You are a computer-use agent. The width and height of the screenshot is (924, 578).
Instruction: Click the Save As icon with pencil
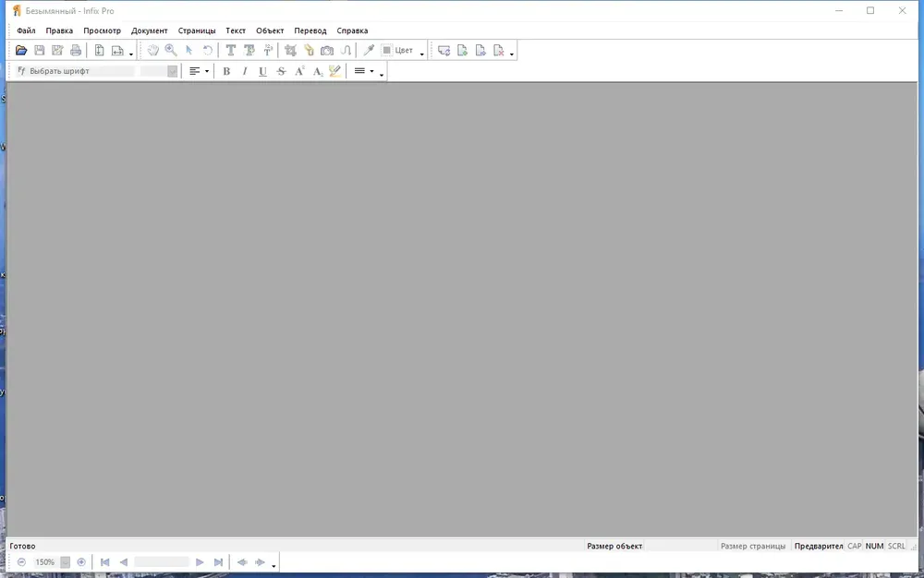(x=57, y=51)
